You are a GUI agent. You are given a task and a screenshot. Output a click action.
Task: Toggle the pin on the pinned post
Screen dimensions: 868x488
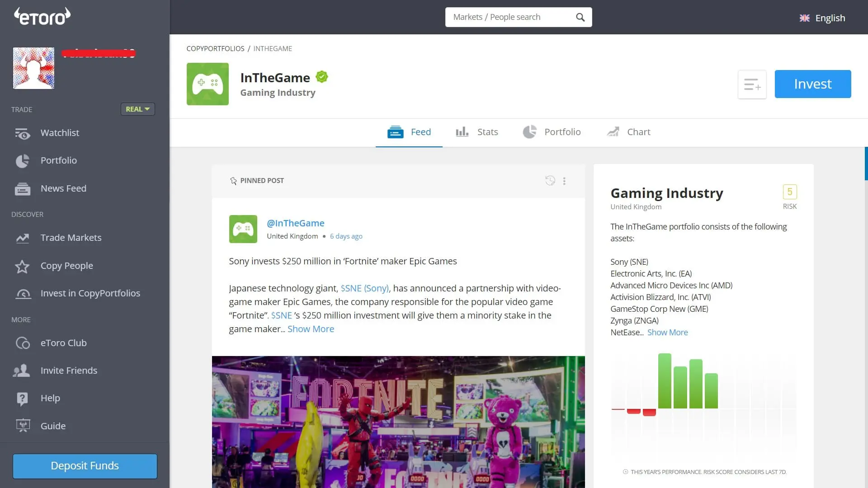234,180
